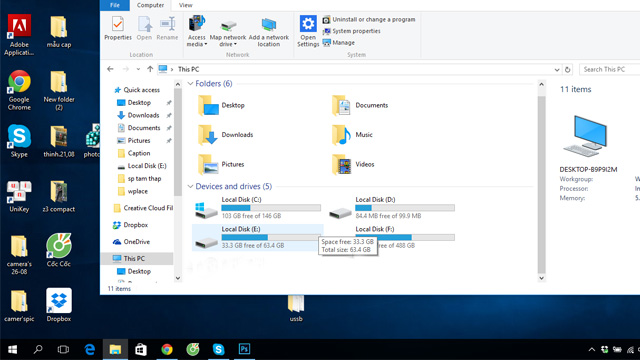This screenshot has height=360, width=640.
Task: Open Properties in the Computer ribbon
Action: (x=118, y=29)
